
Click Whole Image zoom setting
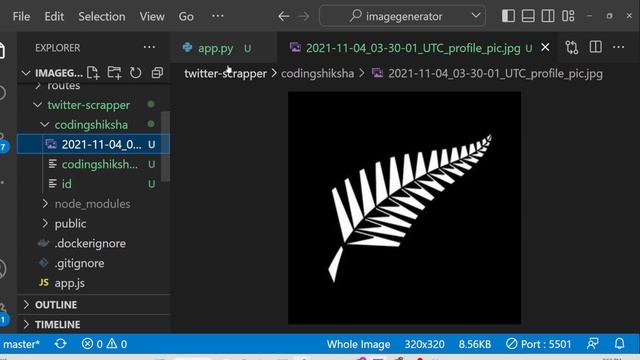[358, 344]
